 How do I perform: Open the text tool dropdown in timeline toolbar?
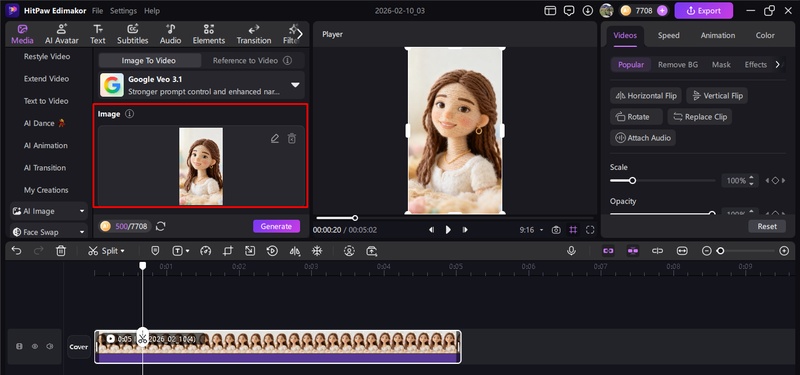188,251
